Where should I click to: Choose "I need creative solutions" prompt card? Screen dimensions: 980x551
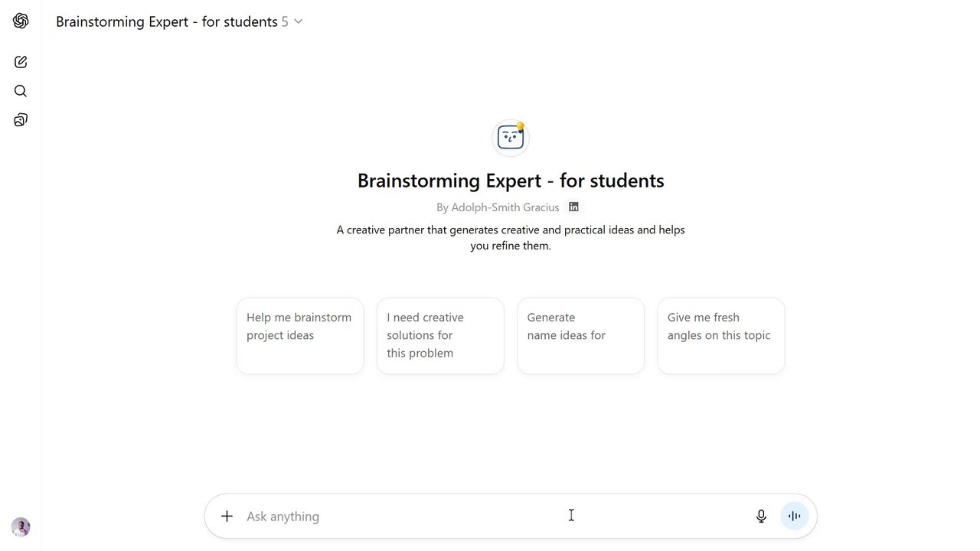pyautogui.click(x=440, y=335)
